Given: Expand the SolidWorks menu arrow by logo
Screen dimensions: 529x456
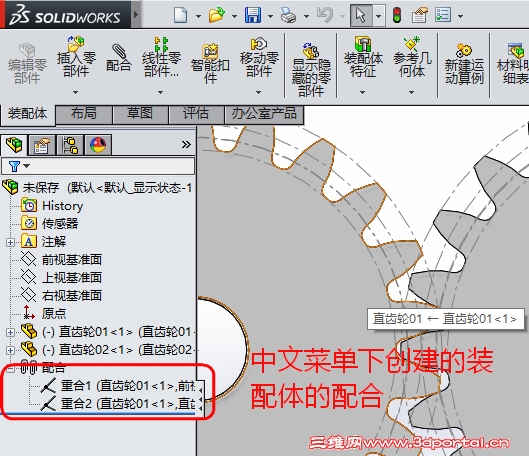Looking at the screenshot, I should [136, 15].
